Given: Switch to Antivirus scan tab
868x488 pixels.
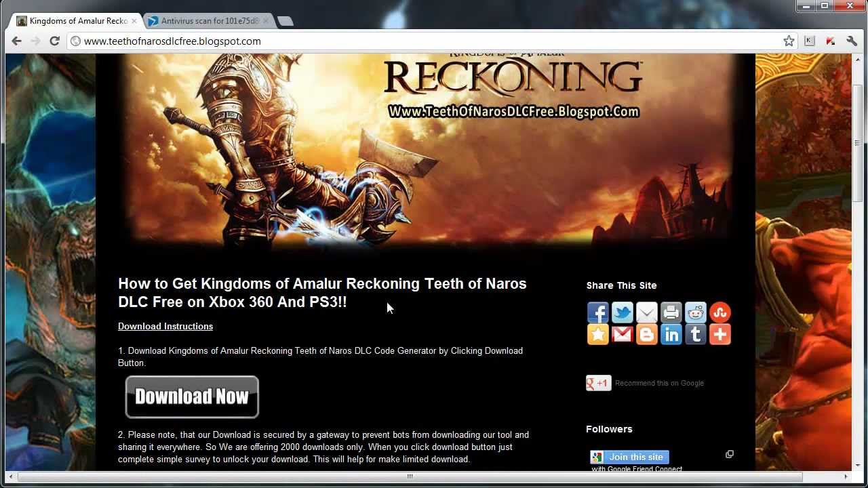Looking at the screenshot, I should pos(208,21).
